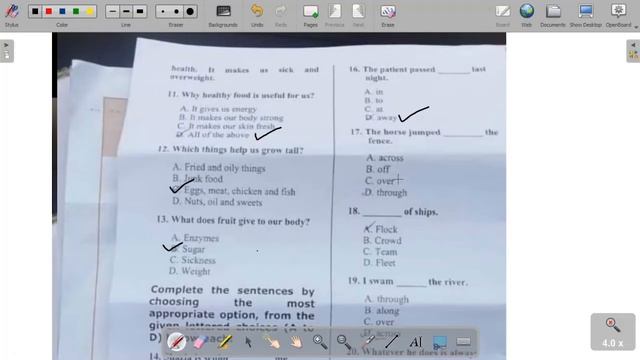Click Show Desktop
This screenshot has width=640, height=360.
point(586,15)
